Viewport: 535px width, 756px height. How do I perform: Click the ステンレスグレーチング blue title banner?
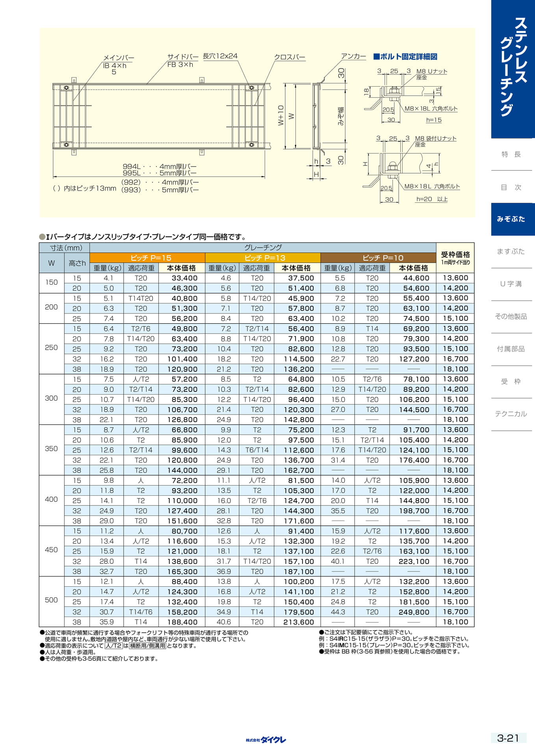coord(513,69)
